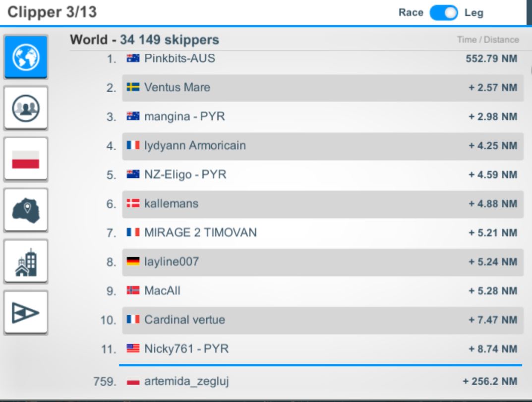Click the Clipper 3/13 race title
The image size is (532, 402).
[x=52, y=12]
